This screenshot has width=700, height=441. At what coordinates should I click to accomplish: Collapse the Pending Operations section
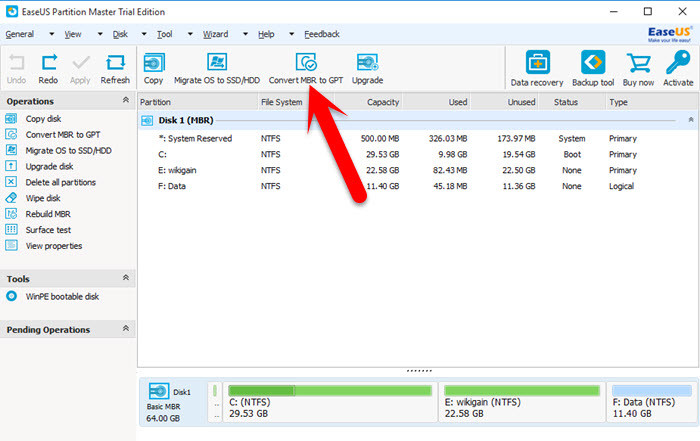(126, 328)
